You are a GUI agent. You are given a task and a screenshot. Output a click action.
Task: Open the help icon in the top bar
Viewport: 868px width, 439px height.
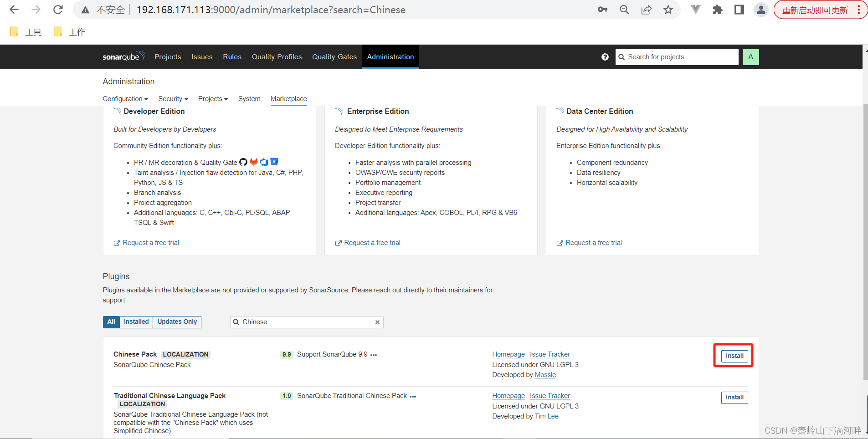[605, 57]
